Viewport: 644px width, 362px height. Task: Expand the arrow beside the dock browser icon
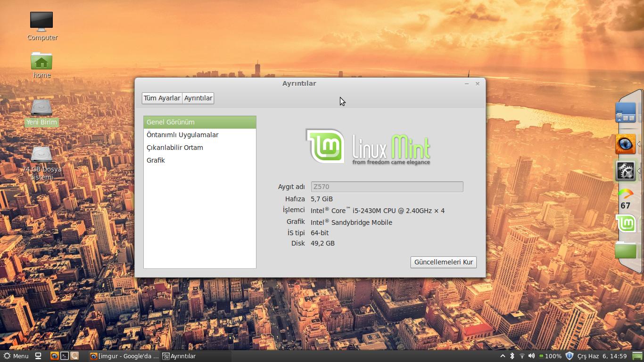point(639,144)
